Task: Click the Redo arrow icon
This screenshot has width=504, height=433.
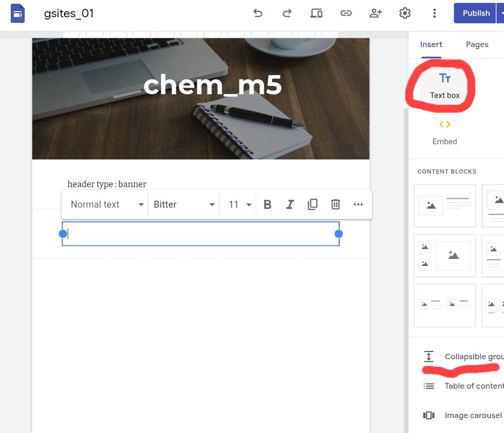Action: pos(287,13)
